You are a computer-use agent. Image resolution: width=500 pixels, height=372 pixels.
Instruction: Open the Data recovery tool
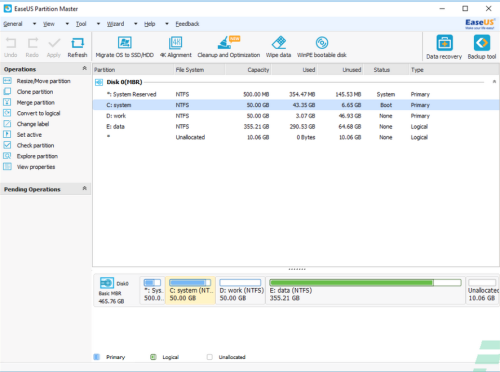coord(444,47)
